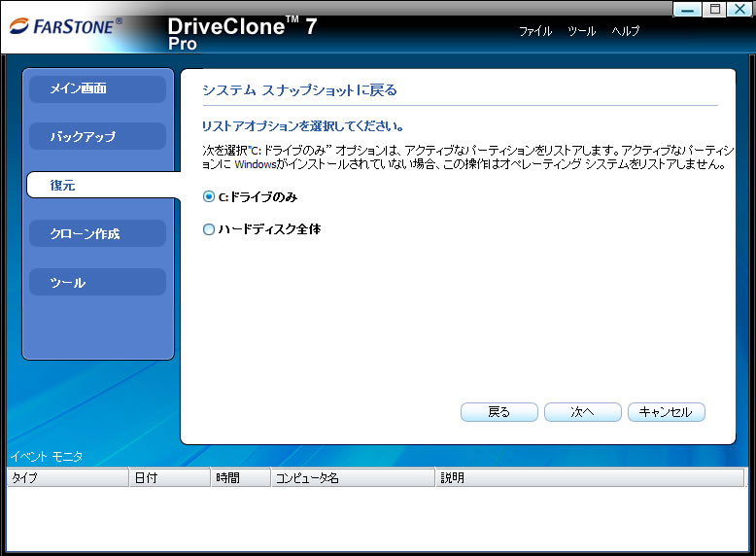756x556 pixels.
Task: Click the リストアオプションを選択してください text
Action: [303, 126]
